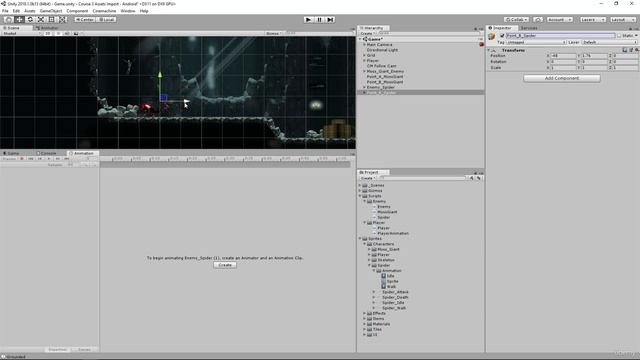The image size is (640, 360).
Task: Open the Create dropdown in the Project panel
Action: (367, 178)
